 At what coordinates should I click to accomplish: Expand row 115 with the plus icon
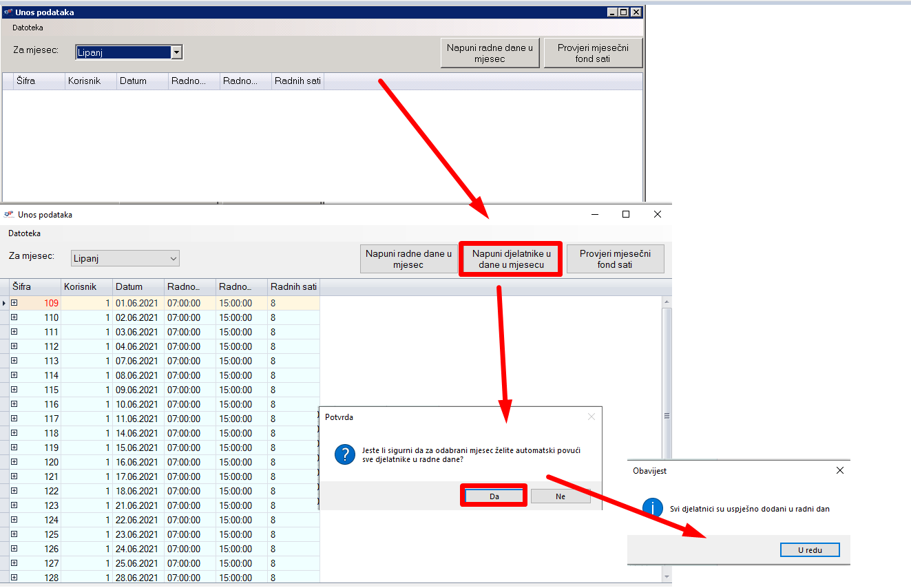(14, 390)
